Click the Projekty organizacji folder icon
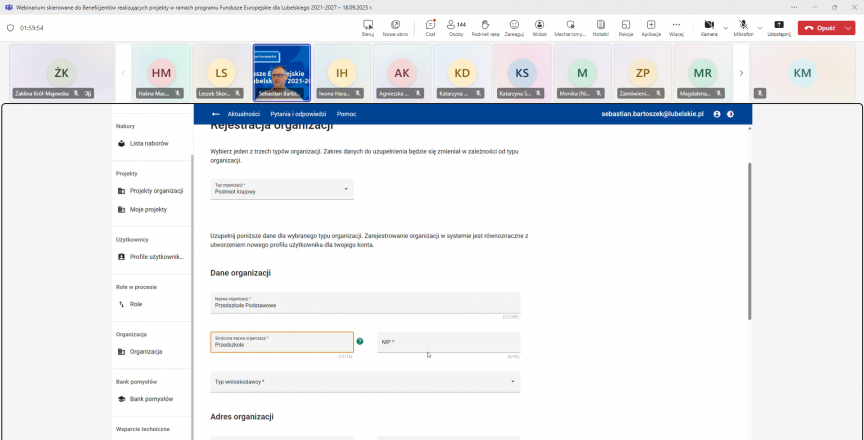The width and height of the screenshot is (864, 440). (x=121, y=191)
